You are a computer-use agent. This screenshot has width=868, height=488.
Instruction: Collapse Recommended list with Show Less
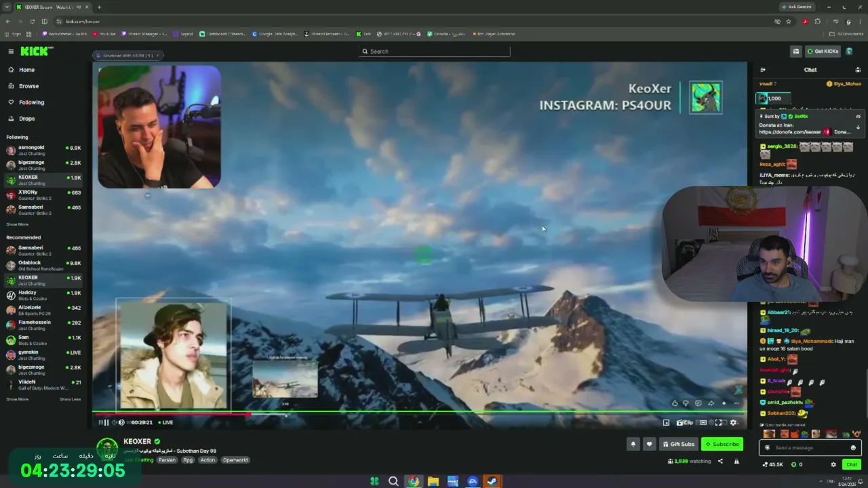pyautogui.click(x=70, y=399)
